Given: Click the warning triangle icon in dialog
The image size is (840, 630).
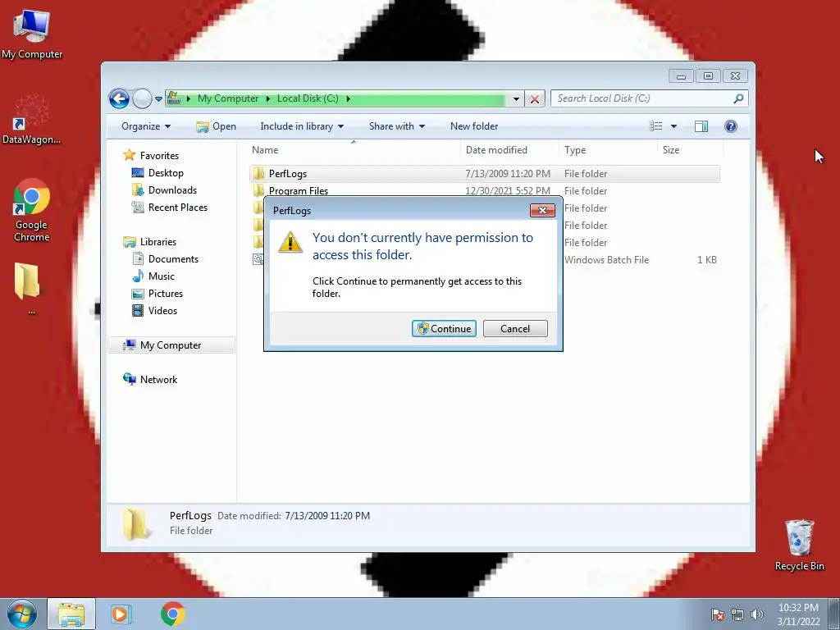Looking at the screenshot, I should 290,242.
